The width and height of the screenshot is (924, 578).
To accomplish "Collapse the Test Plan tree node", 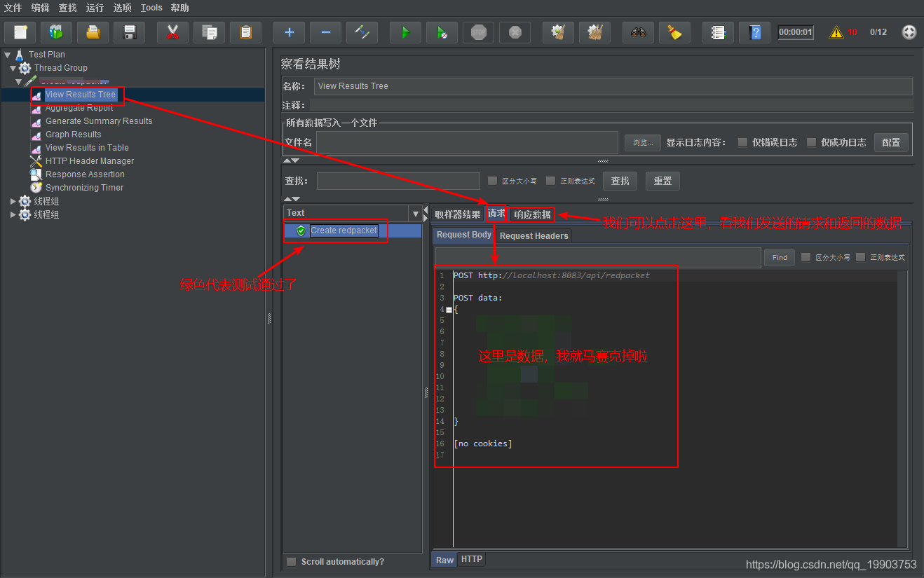I will tap(7, 54).
